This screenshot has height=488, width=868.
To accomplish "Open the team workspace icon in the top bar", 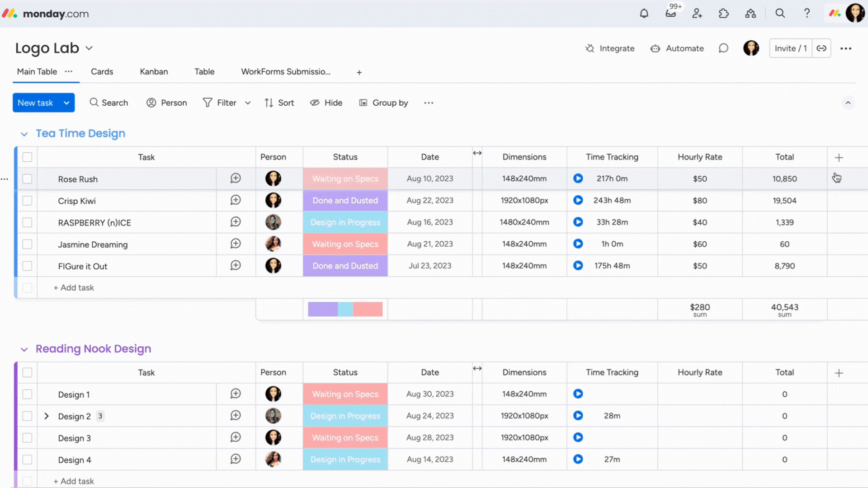I will (750, 14).
